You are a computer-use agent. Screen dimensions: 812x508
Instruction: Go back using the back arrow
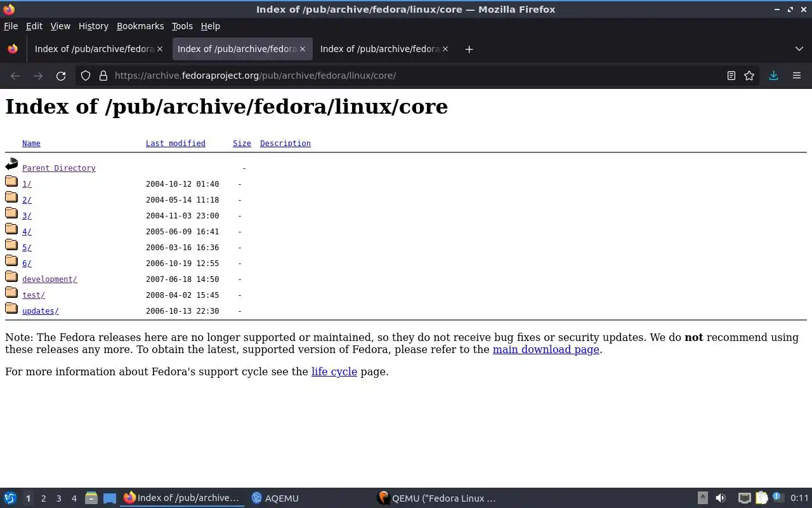coord(15,76)
